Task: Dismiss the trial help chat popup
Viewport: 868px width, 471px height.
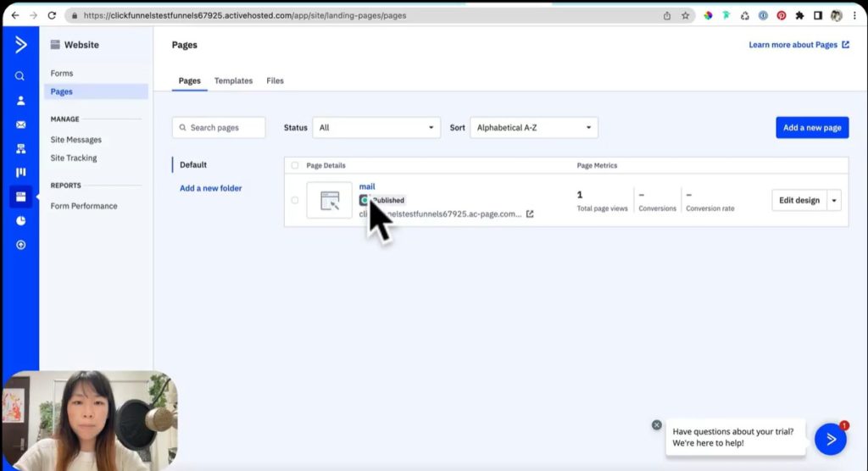Action: point(656,424)
